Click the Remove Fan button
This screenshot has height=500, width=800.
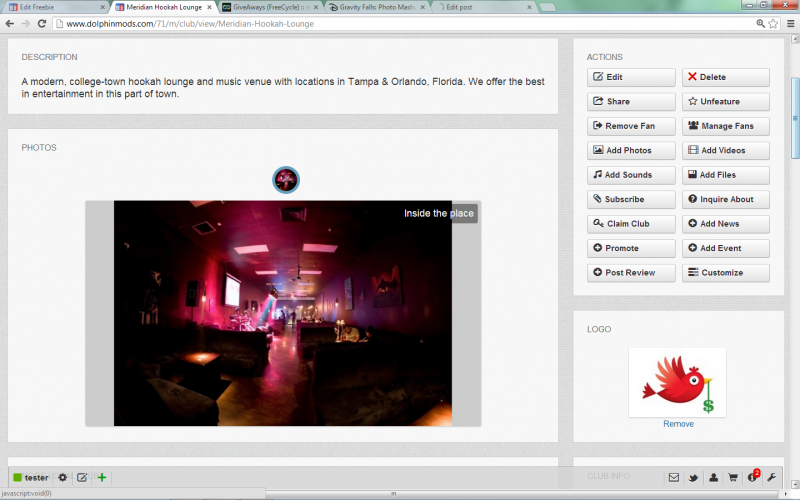pyautogui.click(x=631, y=126)
